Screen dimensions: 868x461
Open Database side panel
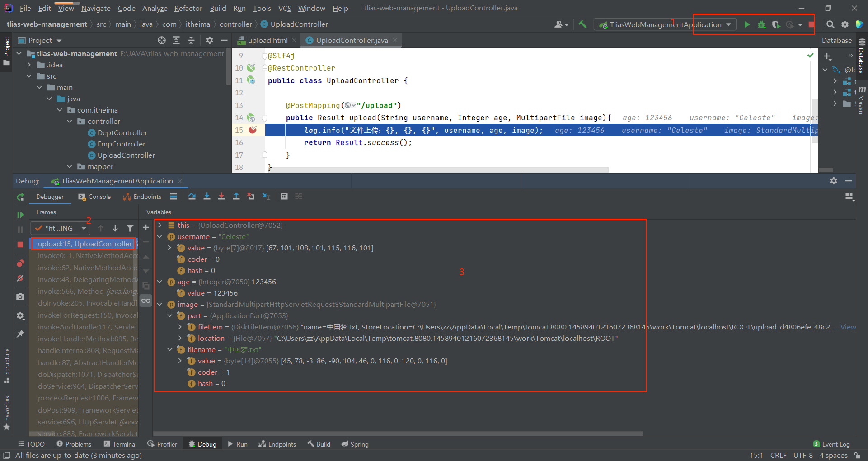(861, 56)
